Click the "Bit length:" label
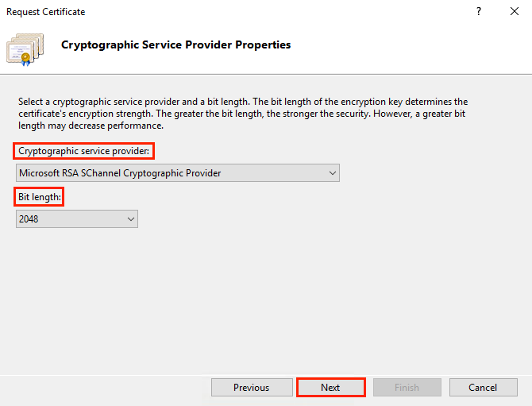 (40, 196)
